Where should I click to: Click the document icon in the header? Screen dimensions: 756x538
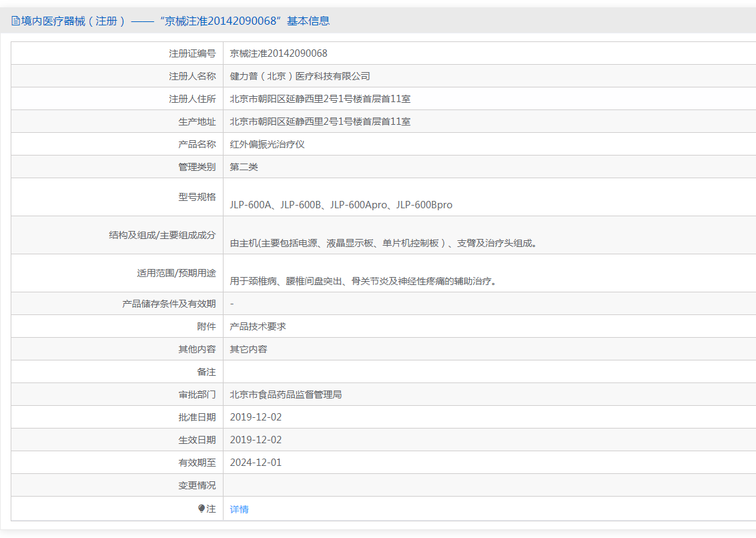click(x=15, y=21)
